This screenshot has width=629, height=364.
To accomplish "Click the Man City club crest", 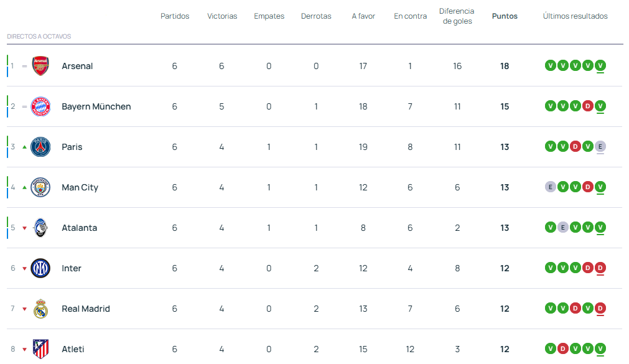I will [40, 187].
